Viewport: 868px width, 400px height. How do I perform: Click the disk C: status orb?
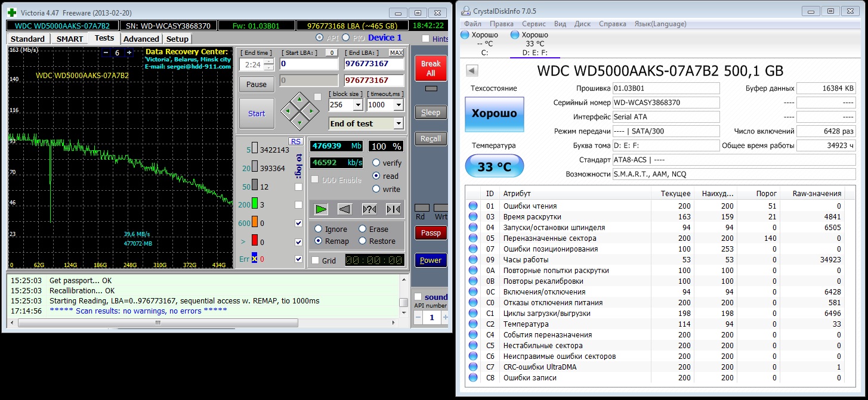click(465, 35)
